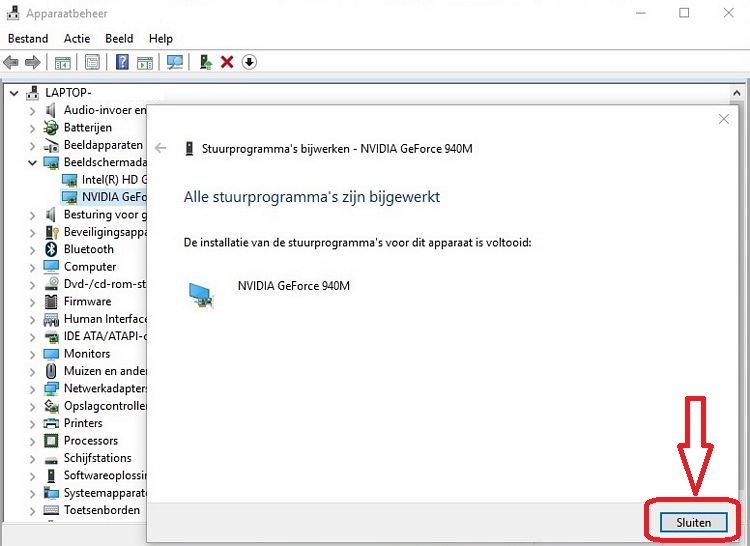750x546 pixels.
Task: Click the Processors chip icon
Action: pos(51,440)
